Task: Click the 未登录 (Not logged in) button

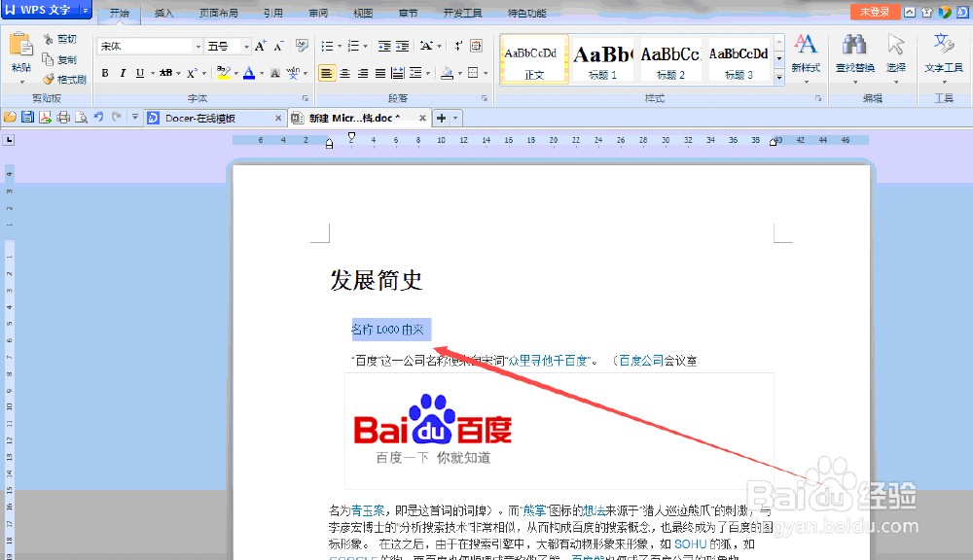Action: click(x=875, y=12)
